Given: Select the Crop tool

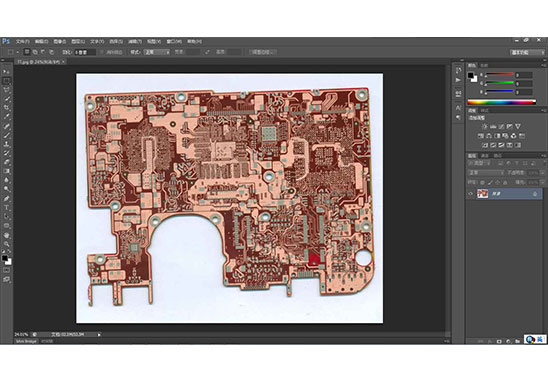Looking at the screenshot, I should [x=7, y=107].
